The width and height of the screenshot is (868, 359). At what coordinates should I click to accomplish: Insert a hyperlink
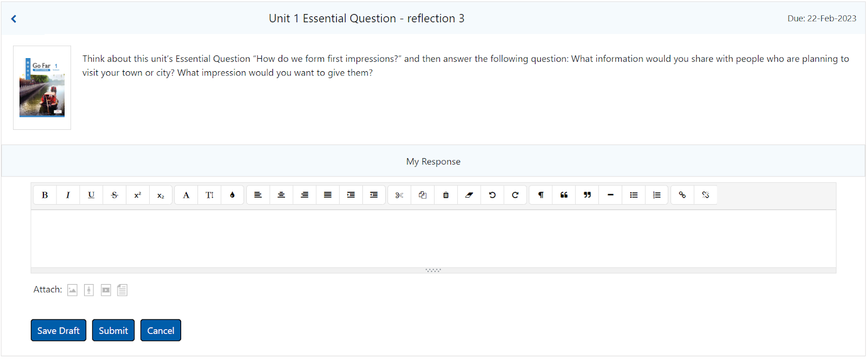(x=682, y=195)
